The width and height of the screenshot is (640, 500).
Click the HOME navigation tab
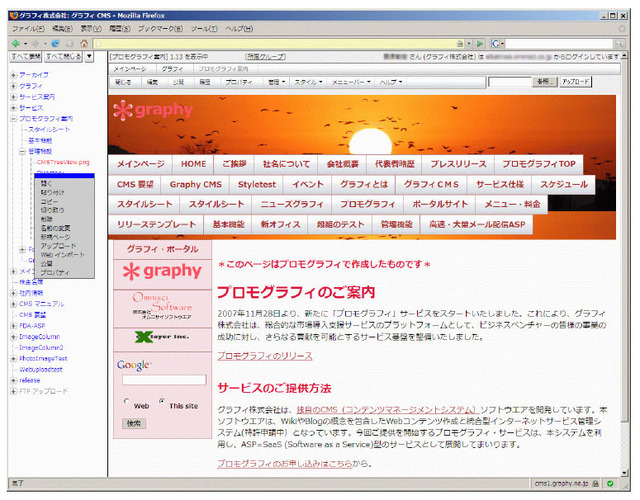coord(193,164)
